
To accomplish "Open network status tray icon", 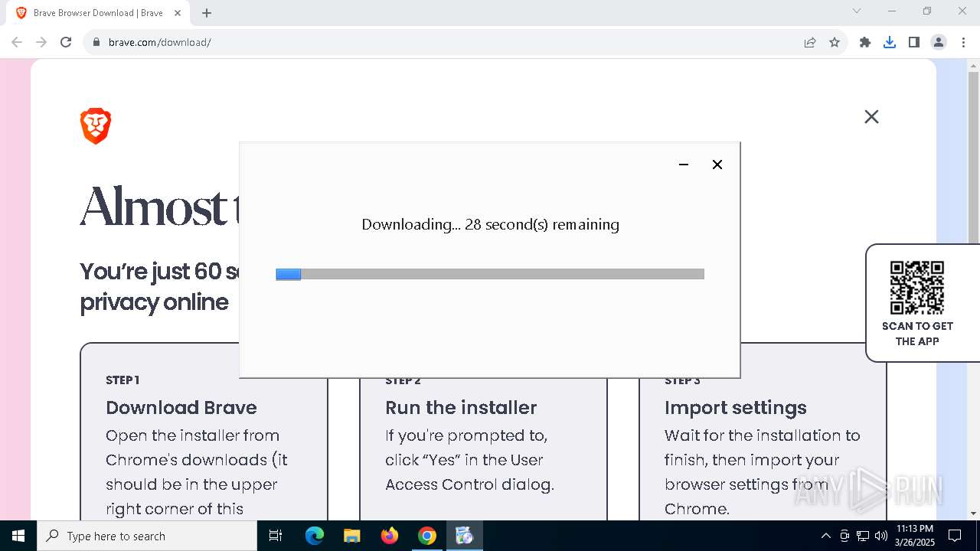I will click(863, 536).
